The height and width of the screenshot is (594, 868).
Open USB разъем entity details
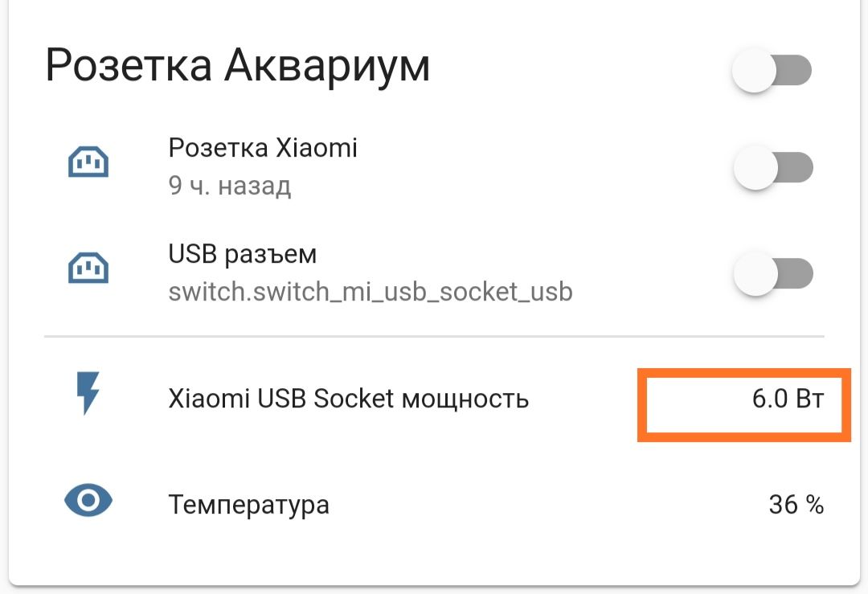tap(243, 255)
